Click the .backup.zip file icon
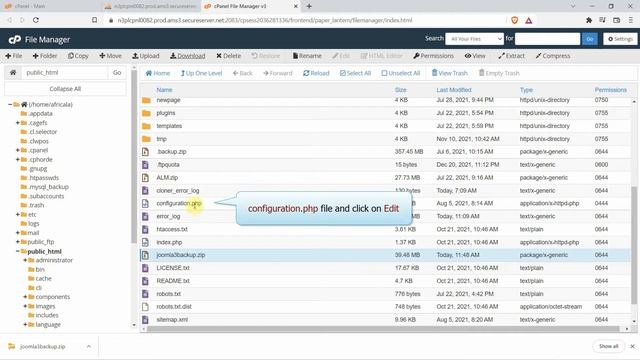Screen dimensions: 640x360 145,152
